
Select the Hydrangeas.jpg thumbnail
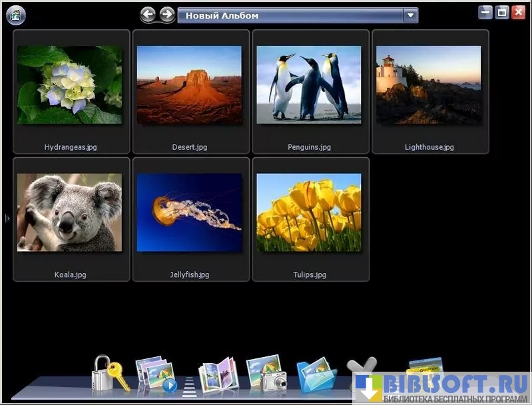coord(70,85)
